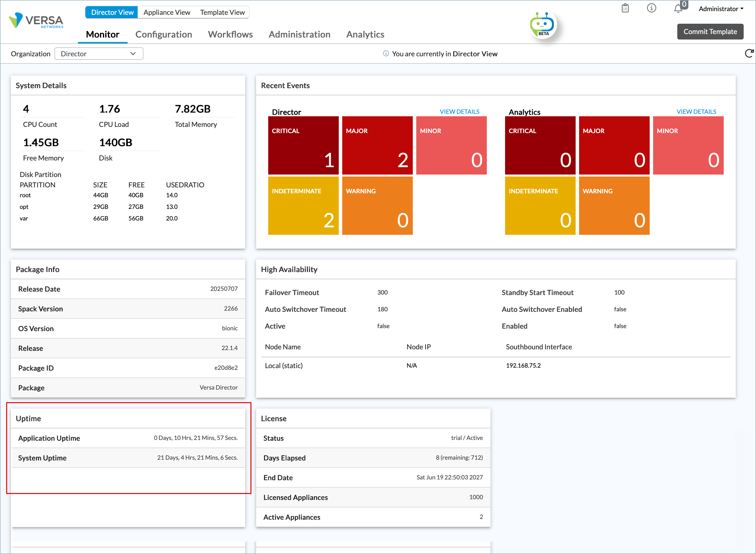Viewport: 756px width, 554px height.
Task: Click the Director CRITICAL events tile
Action: (x=303, y=145)
